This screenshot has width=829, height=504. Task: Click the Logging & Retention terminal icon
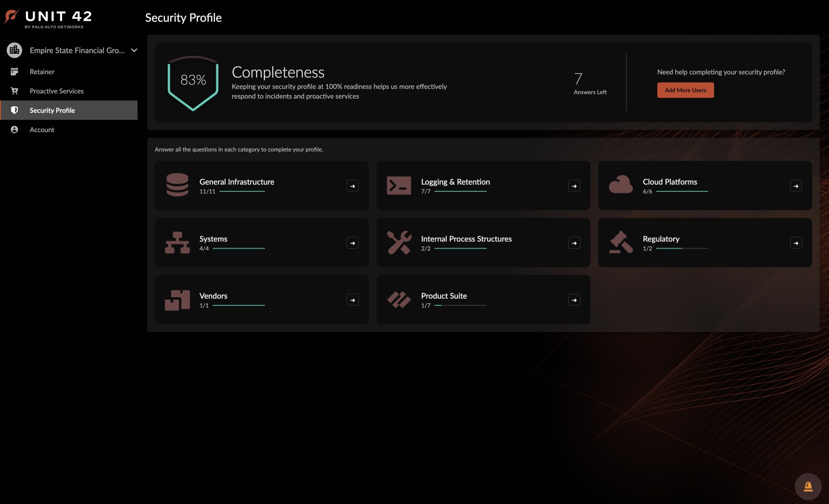(399, 186)
